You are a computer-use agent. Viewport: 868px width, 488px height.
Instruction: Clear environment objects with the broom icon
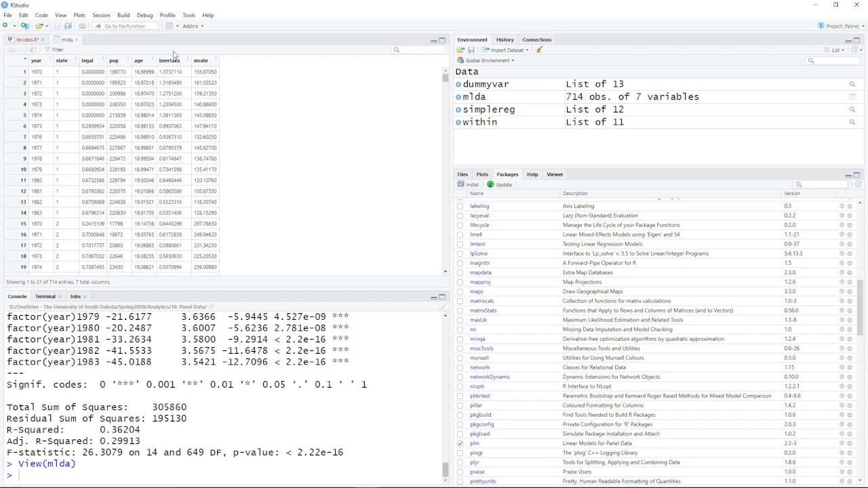coord(539,49)
